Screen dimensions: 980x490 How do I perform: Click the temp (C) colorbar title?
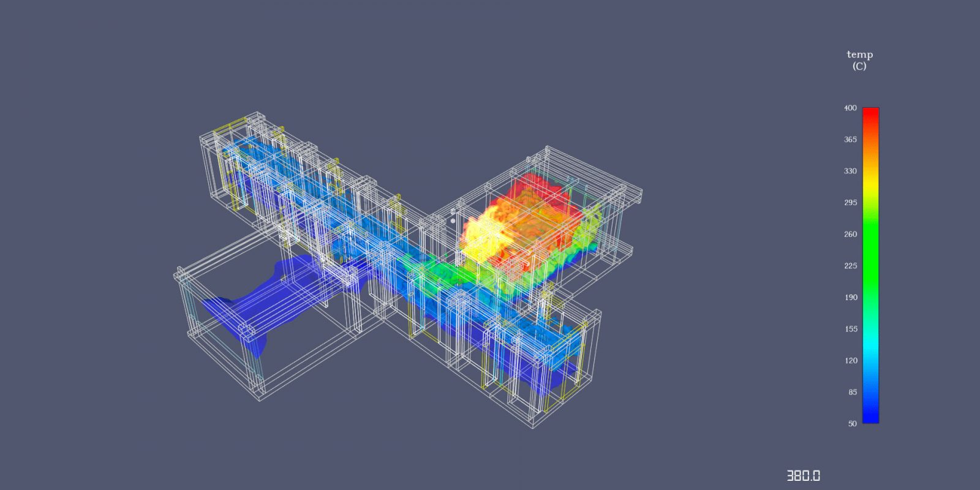(x=859, y=60)
